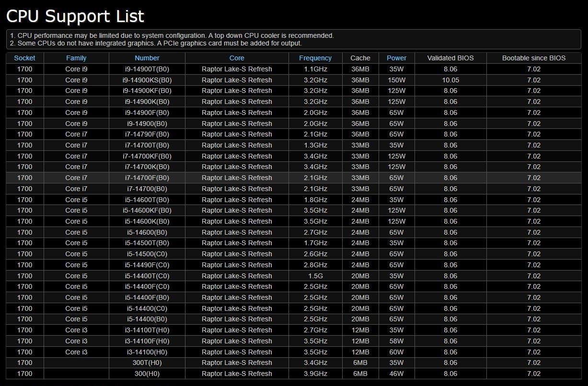Select the i9-14900KS(B0) row number cell
Viewport: 588px width, 386px height.
[x=147, y=80]
